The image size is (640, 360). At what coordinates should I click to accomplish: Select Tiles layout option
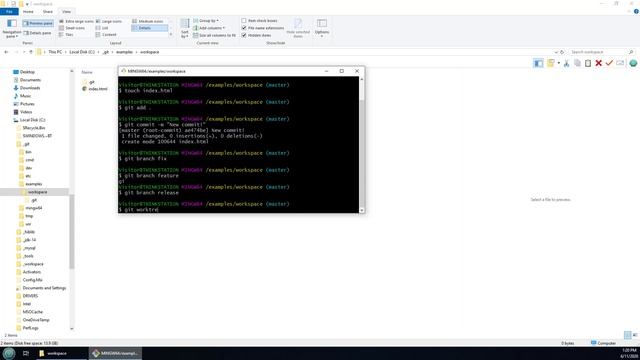coord(66,35)
